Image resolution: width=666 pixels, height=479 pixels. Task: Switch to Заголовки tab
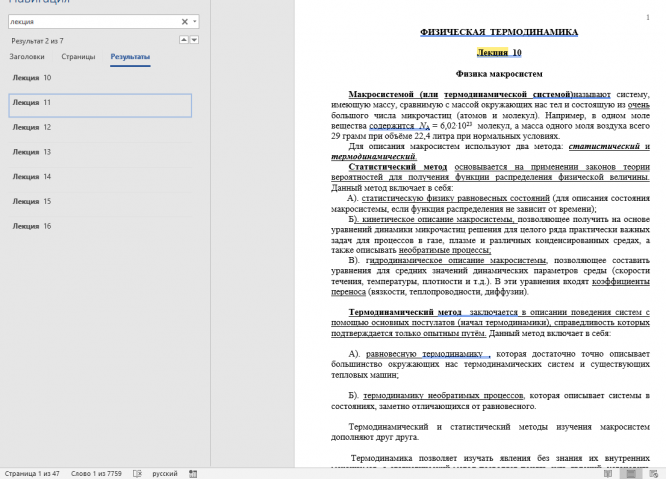click(27, 56)
